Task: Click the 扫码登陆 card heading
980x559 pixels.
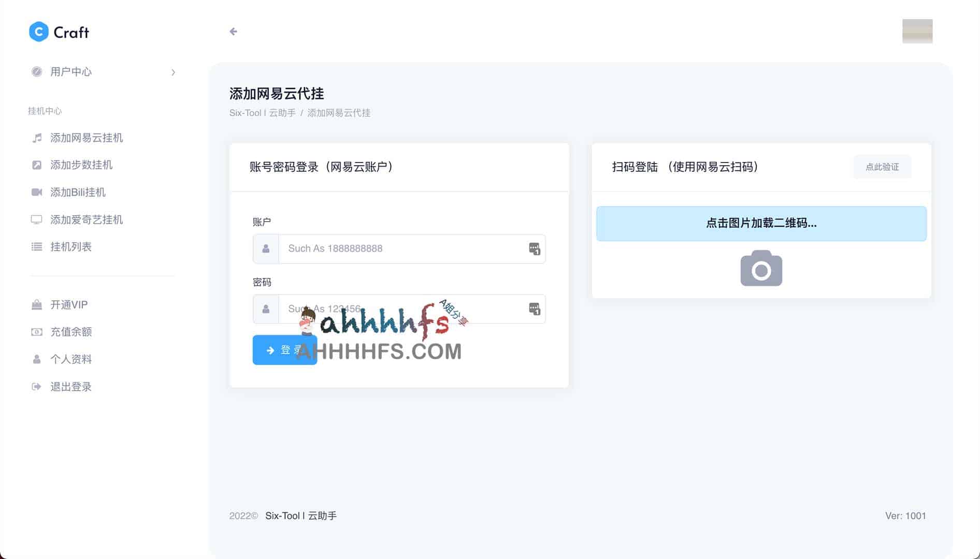Action: (685, 167)
